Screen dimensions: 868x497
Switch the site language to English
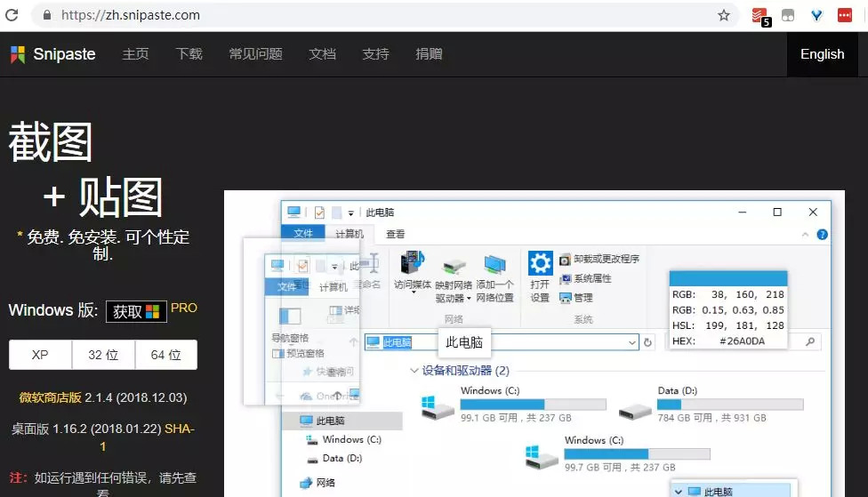click(x=822, y=54)
